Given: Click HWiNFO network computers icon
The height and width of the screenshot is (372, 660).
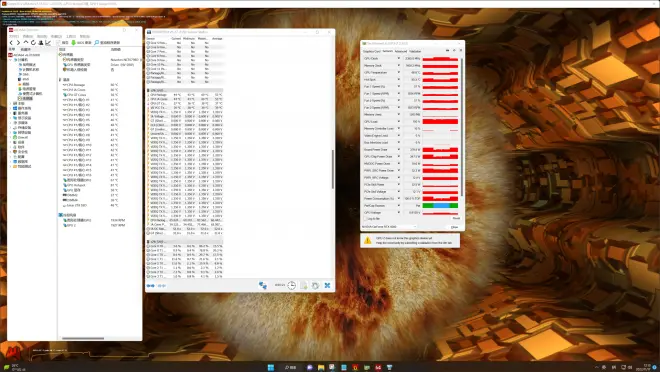Looking at the screenshot, I should pyautogui.click(x=263, y=285).
